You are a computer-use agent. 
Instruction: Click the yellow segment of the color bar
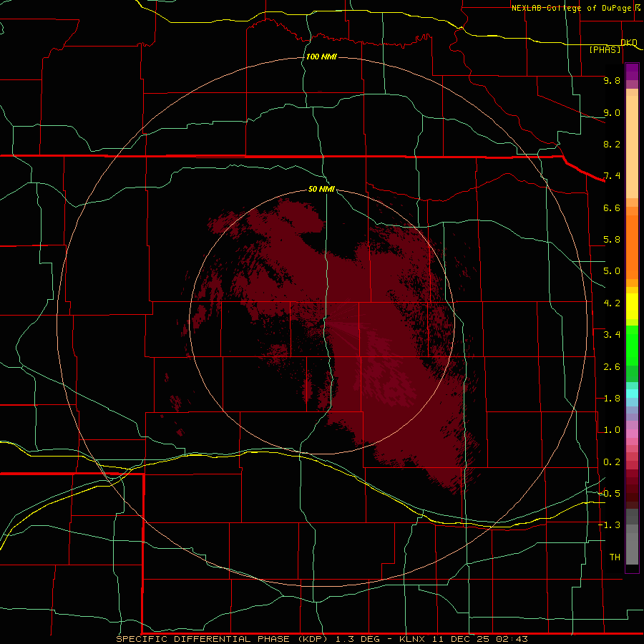pyautogui.click(x=632, y=306)
